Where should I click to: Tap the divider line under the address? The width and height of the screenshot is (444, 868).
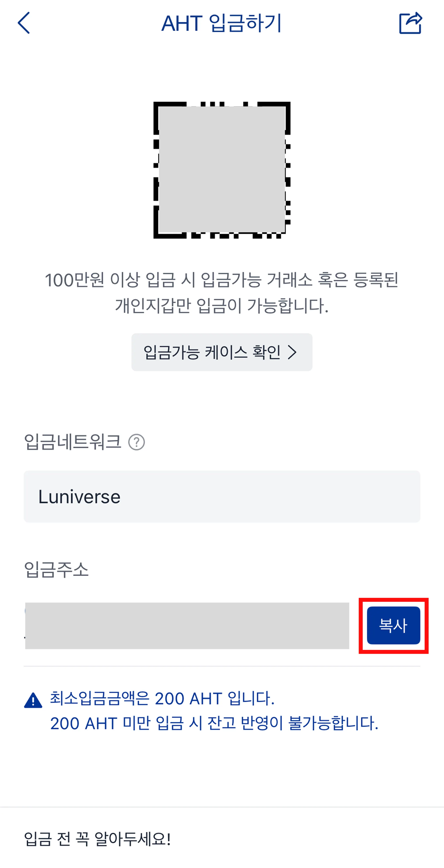(222, 666)
